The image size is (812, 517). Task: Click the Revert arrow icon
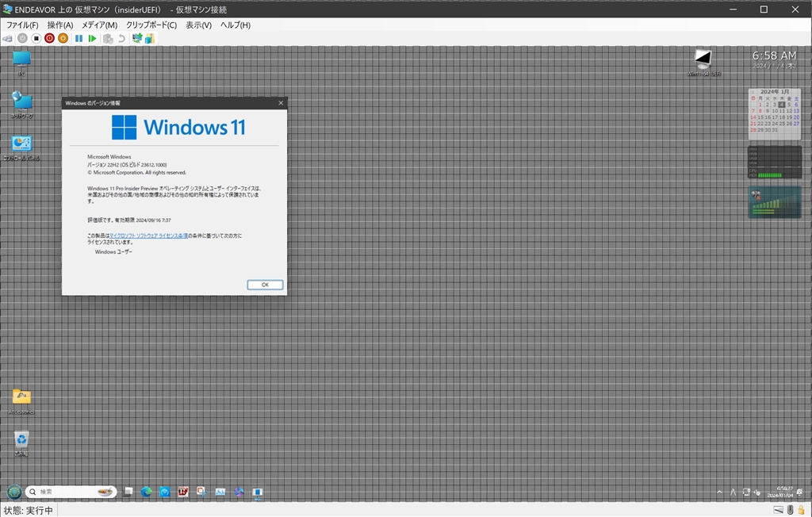(x=121, y=38)
